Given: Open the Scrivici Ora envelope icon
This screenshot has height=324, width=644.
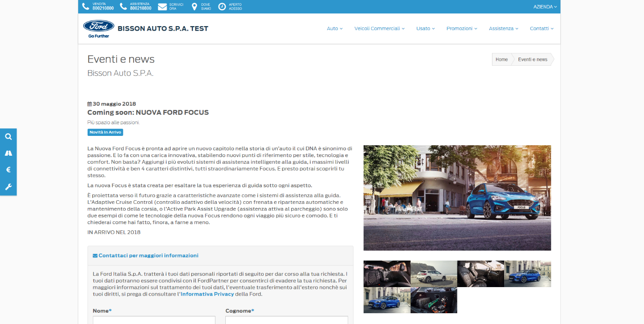Looking at the screenshot, I should click(162, 7).
